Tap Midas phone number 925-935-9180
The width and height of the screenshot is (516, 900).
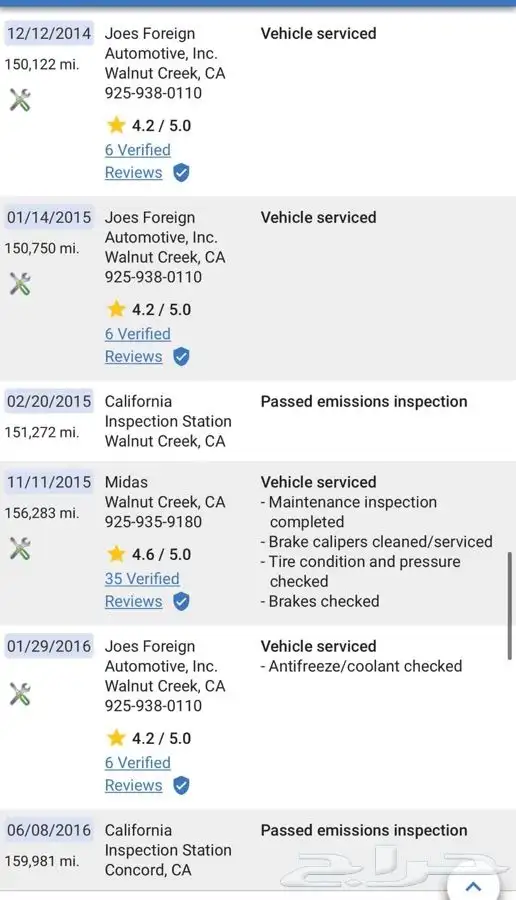tap(153, 522)
